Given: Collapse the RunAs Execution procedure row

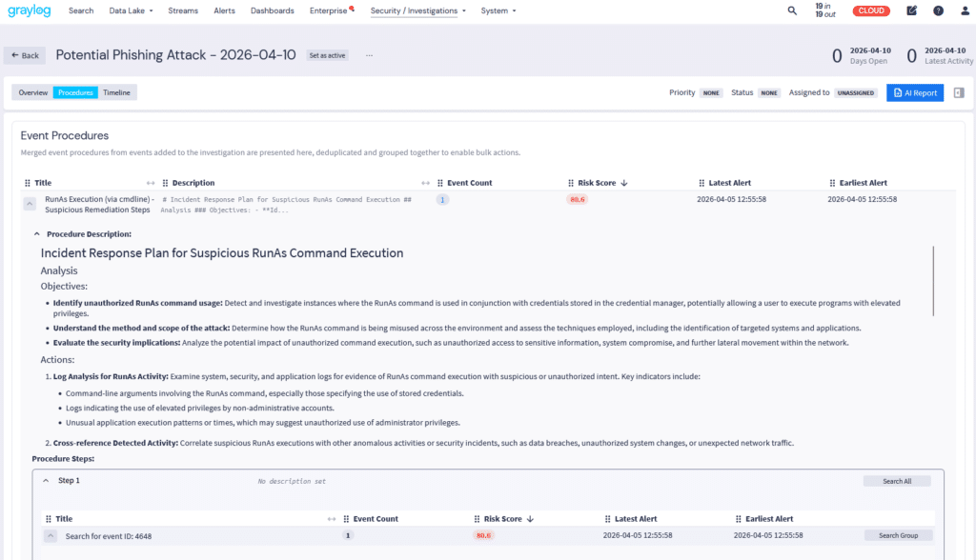Looking at the screenshot, I should (x=30, y=204).
